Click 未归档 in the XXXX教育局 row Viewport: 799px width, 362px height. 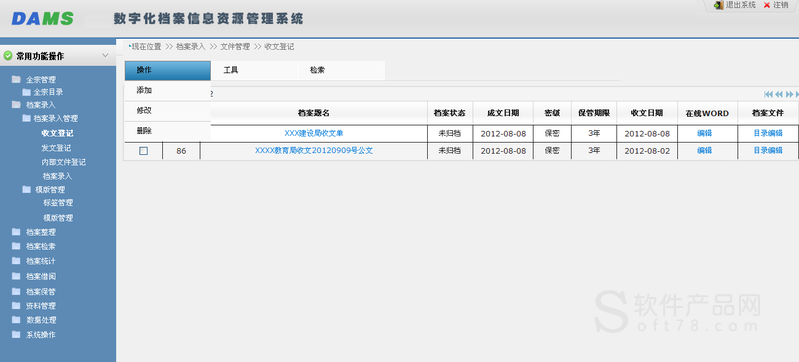(x=449, y=151)
